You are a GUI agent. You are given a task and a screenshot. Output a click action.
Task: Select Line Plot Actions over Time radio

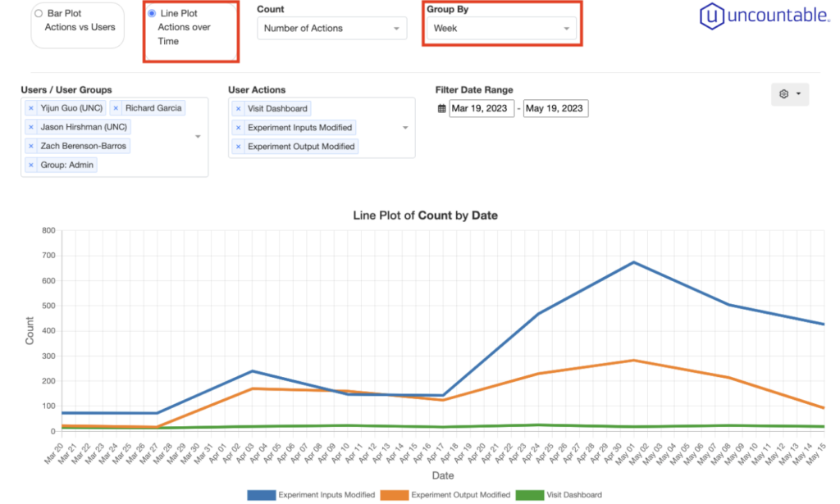click(152, 14)
